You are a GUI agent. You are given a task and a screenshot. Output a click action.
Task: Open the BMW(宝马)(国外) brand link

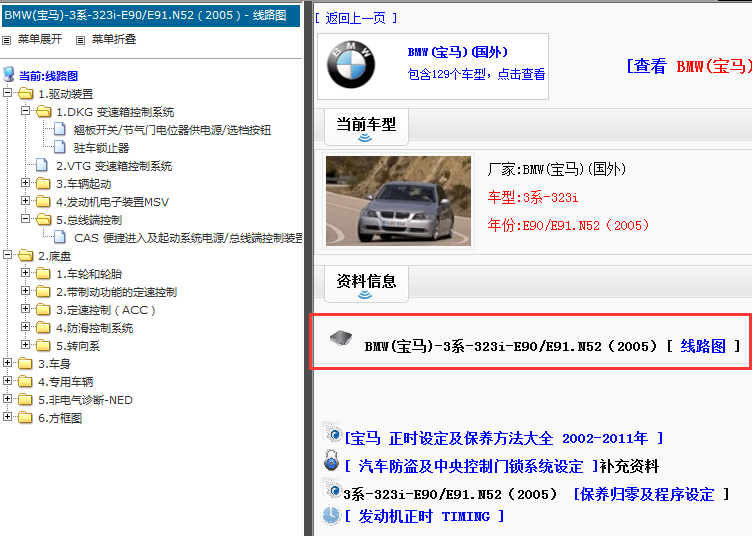[x=458, y=52]
